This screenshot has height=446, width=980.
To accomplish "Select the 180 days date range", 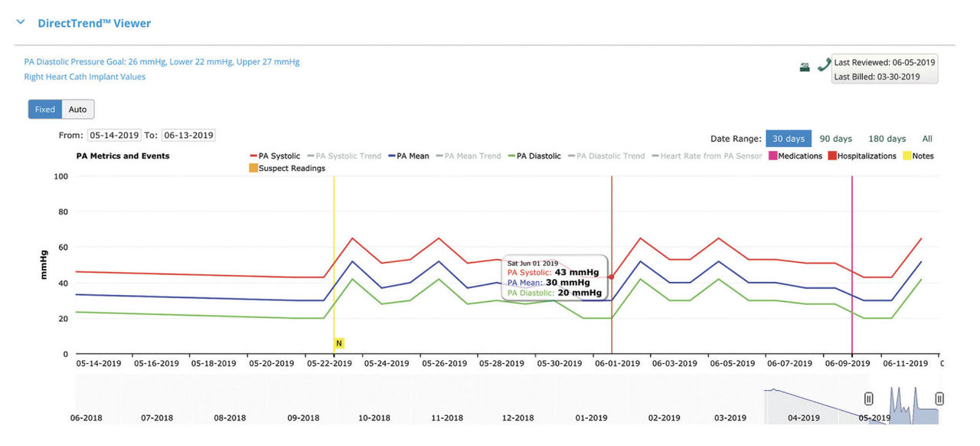I will (887, 139).
